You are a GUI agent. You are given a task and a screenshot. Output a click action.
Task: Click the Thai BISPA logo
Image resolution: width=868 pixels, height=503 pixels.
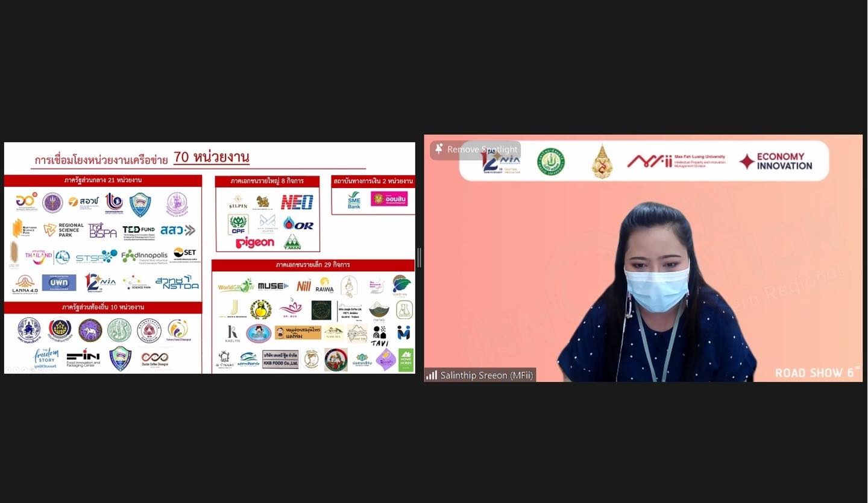tap(102, 230)
